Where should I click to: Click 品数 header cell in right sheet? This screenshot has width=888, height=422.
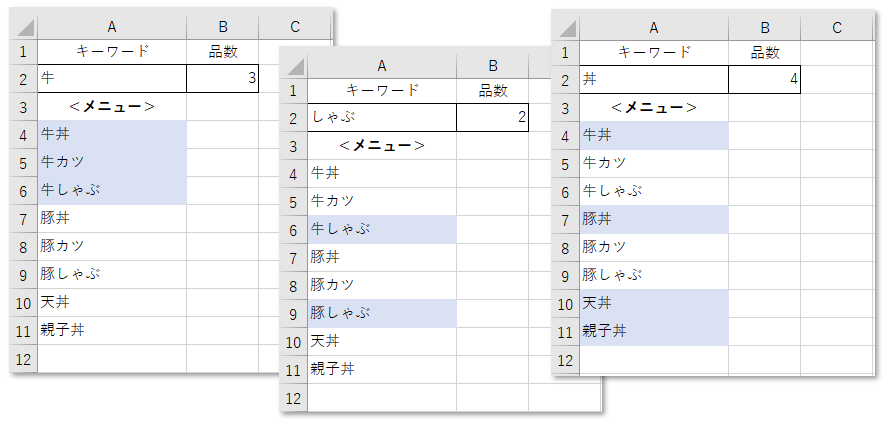pyautogui.click(x=765, y=53)
